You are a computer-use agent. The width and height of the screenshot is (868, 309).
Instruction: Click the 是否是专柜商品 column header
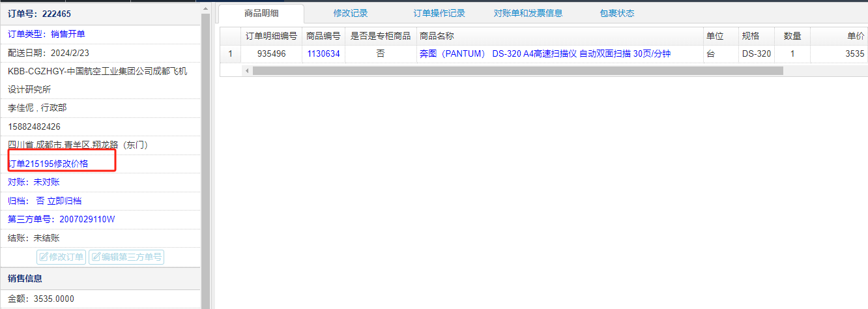point(381,36)
